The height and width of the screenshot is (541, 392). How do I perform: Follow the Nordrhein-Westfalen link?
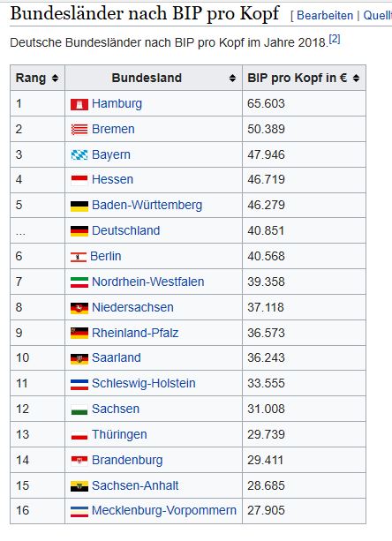tap(148, 282)
